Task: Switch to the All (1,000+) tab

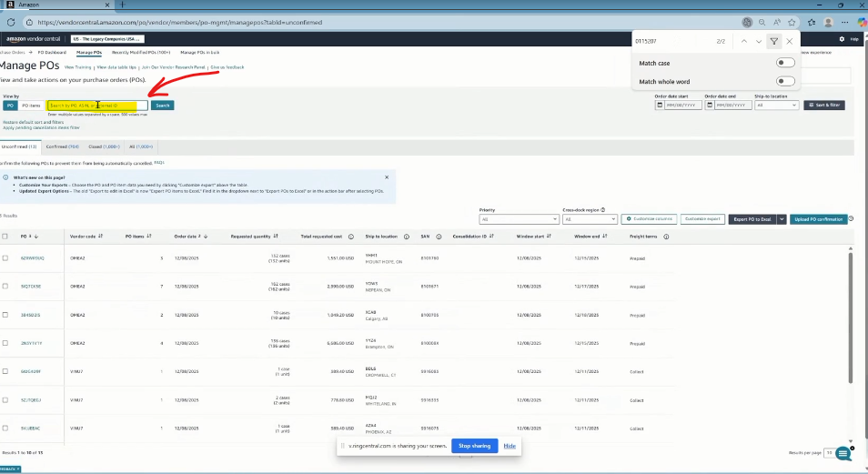Action: click(x=141, y=146)
